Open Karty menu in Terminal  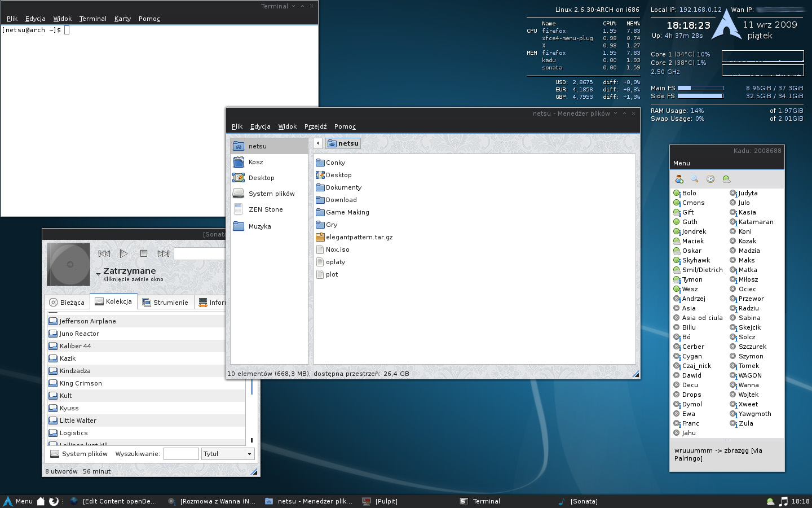click(x=122, y=19)
